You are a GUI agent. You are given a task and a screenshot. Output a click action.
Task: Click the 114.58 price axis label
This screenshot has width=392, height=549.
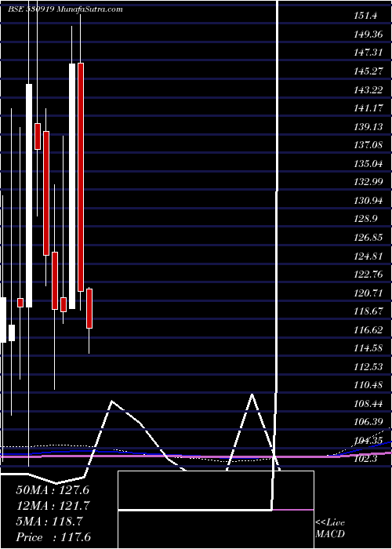click(368, 348)
